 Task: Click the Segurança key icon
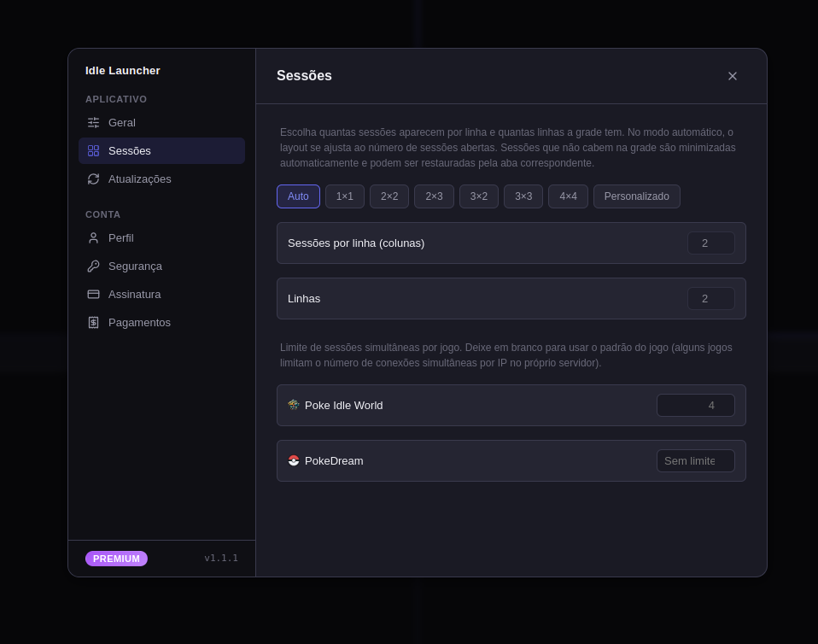pos(93,266)
